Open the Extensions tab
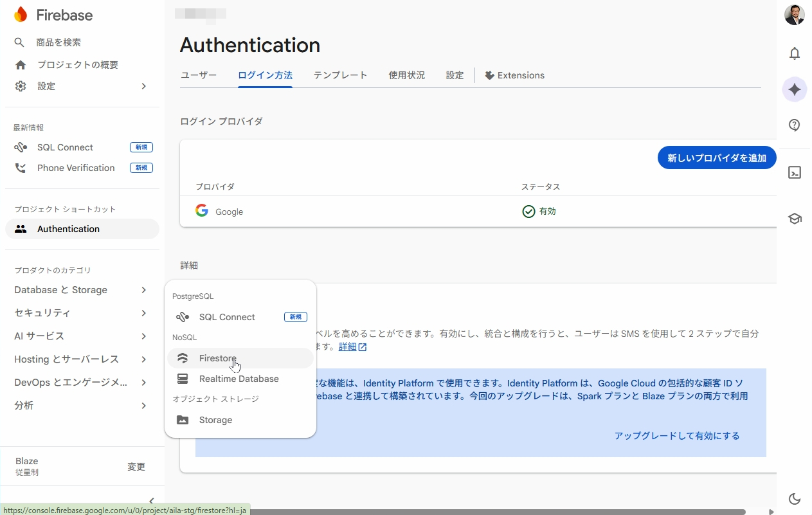 point(514,75)
